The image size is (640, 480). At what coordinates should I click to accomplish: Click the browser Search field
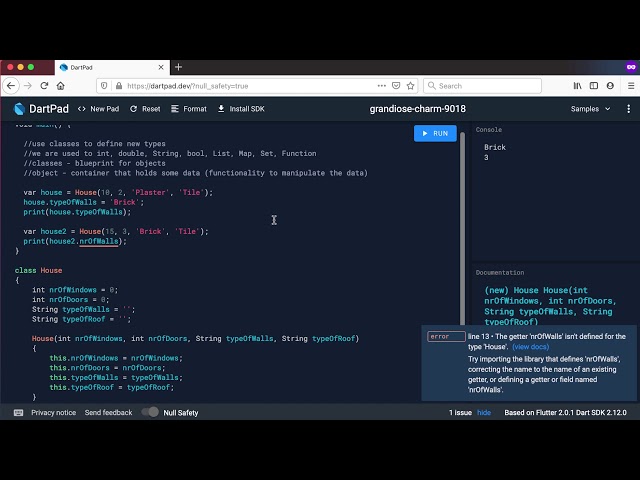click(x=482, y=86)
